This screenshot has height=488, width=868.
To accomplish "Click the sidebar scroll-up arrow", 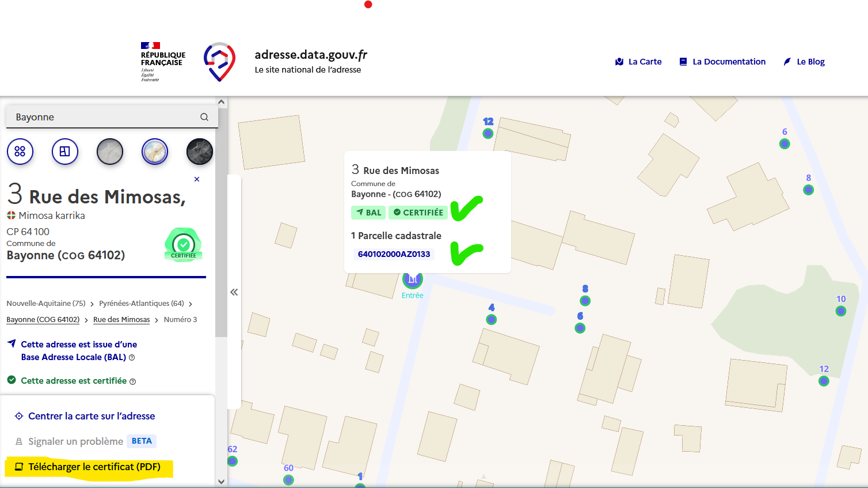I will 221,102.
